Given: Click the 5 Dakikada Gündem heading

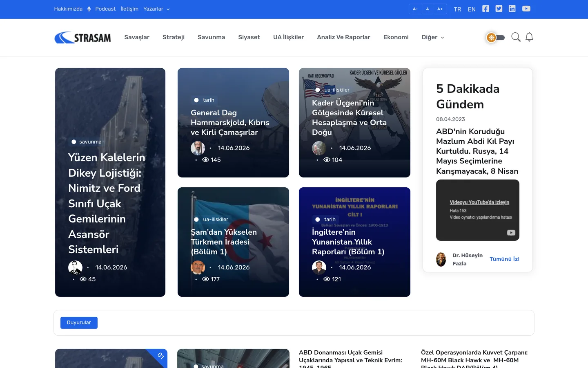Looking at the screenshot, I should click(x=468, y=96).
